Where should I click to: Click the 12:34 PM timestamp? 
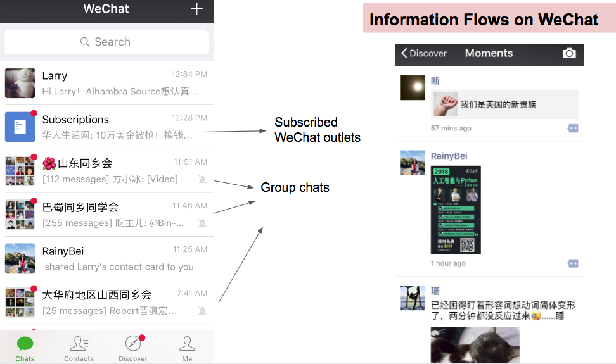[189, 74]
